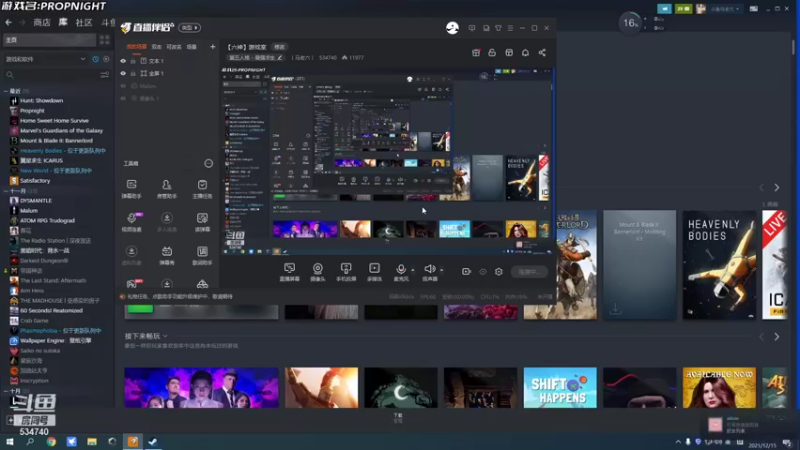Screen dimensions: 800x450
Task: Toggle visibility of hidden 摄像头 source
Action: [123, 98]
